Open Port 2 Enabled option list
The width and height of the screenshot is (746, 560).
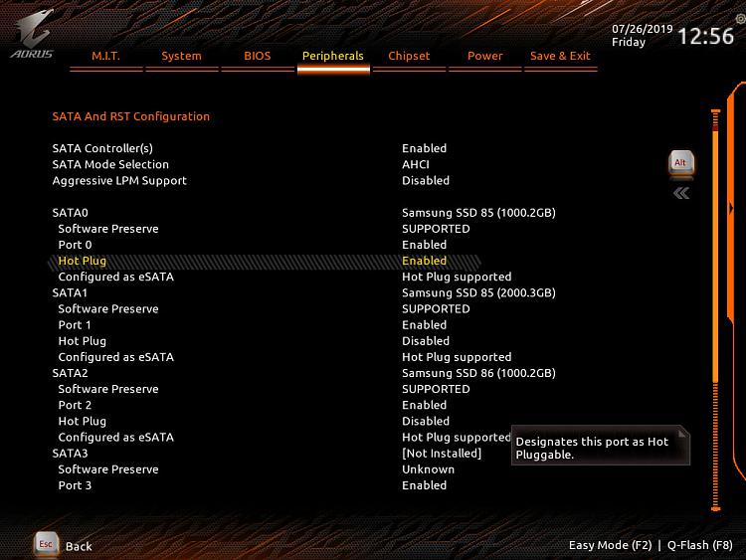click(x=424, y=405)
